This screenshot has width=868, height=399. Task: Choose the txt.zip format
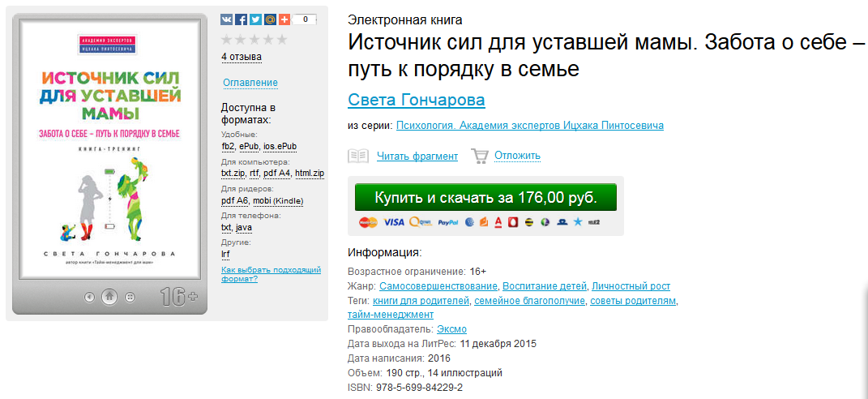(233, 173)
